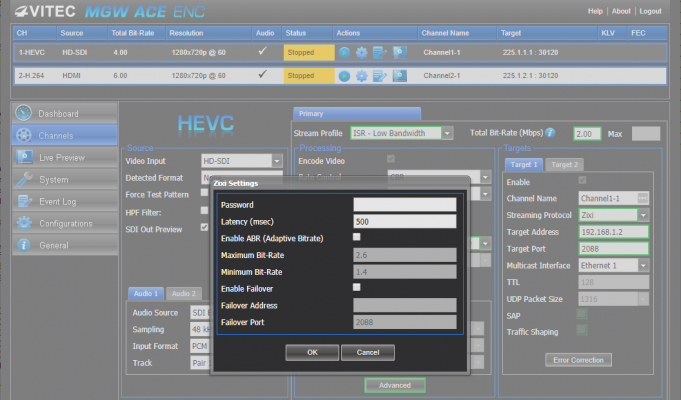
Task: Open Event Log menu item
Action: point(64,202)
